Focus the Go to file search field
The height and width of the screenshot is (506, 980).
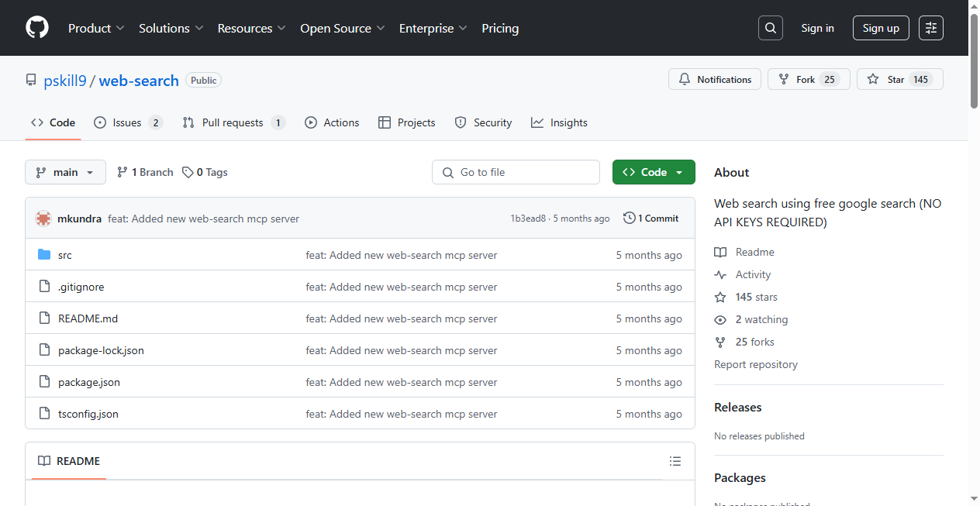516,172
